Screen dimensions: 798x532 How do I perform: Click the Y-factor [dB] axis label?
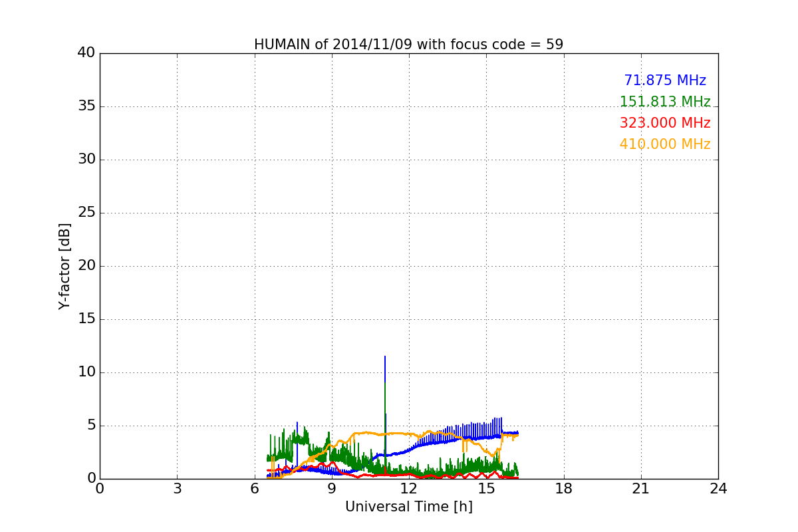(x=65, y=266)
